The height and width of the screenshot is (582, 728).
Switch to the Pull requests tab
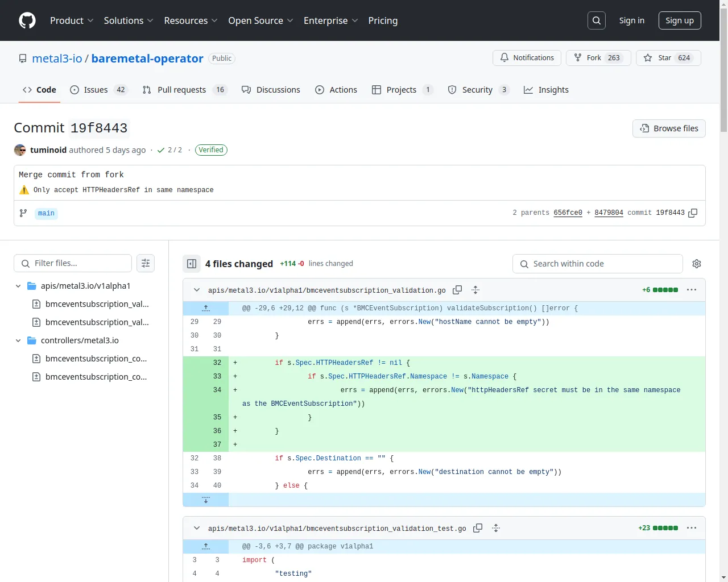click(184, 90)
